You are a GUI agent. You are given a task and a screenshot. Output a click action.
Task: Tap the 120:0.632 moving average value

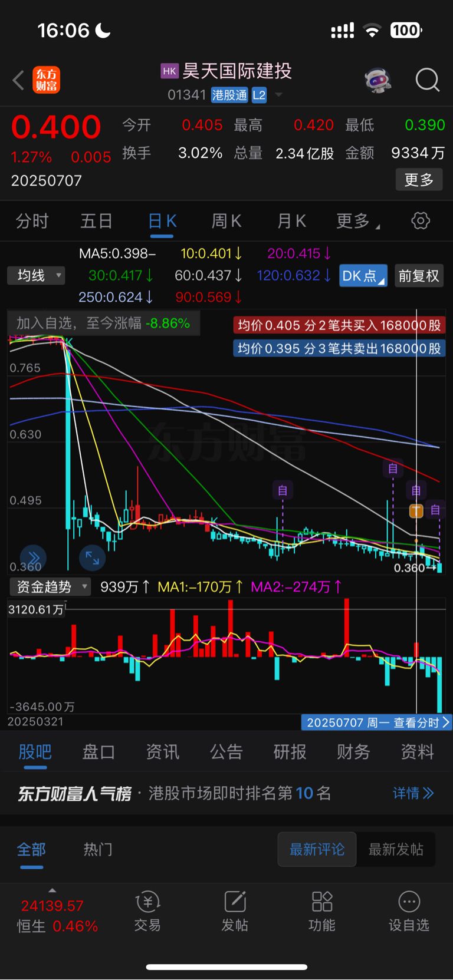294,275
